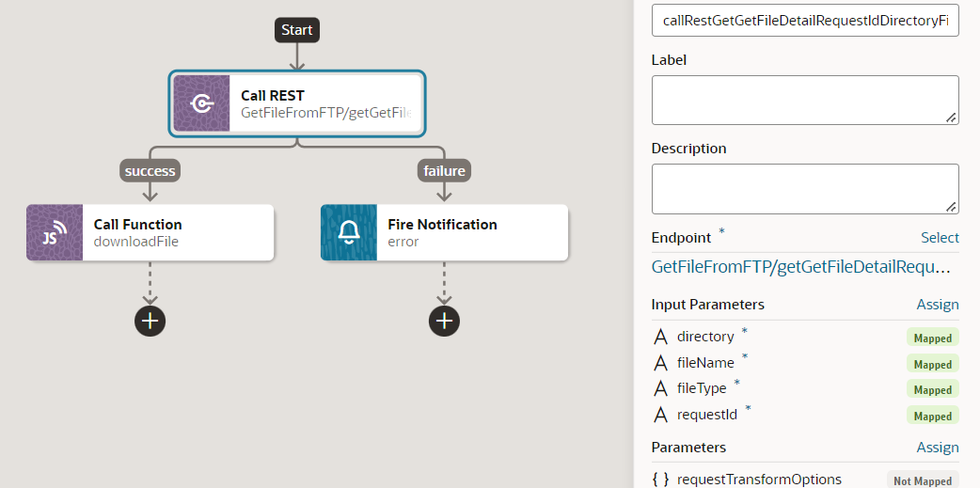Add action below Call Function node
The image size is (980, 488).
[150, 322]
